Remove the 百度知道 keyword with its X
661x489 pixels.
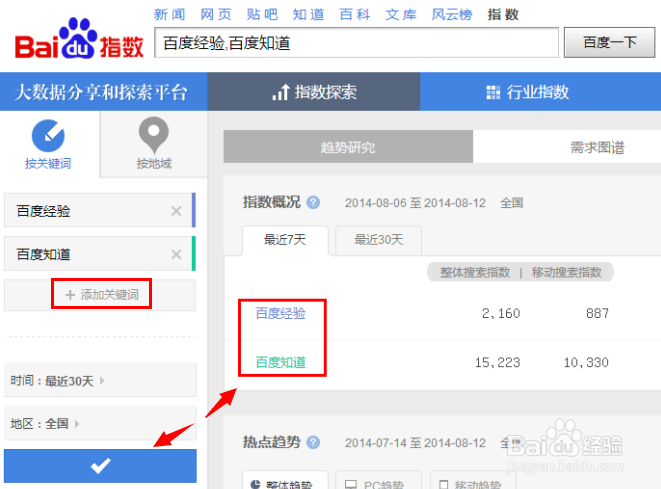click(x=176, y=254)
